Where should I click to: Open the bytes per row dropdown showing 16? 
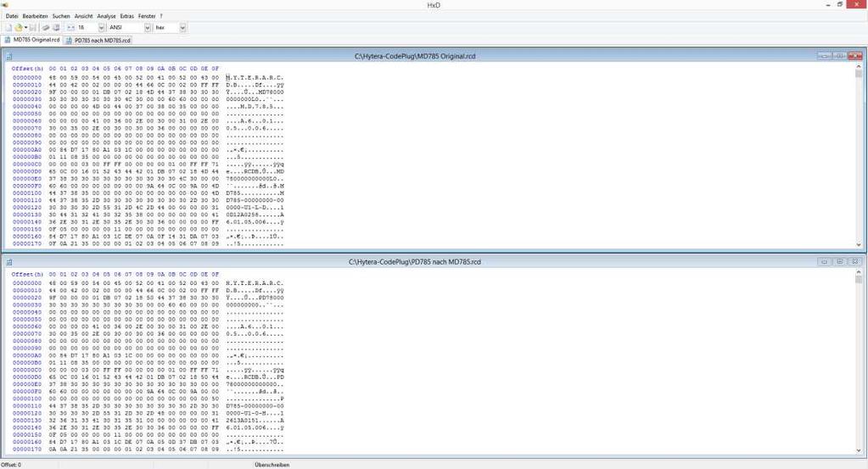point(101,27)
